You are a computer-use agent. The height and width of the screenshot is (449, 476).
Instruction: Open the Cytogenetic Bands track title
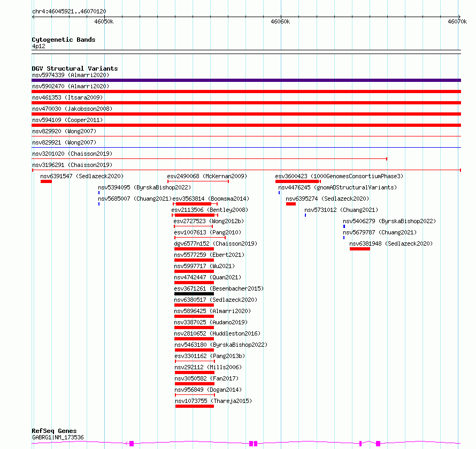pyautogui.click(x=64, y=40)
